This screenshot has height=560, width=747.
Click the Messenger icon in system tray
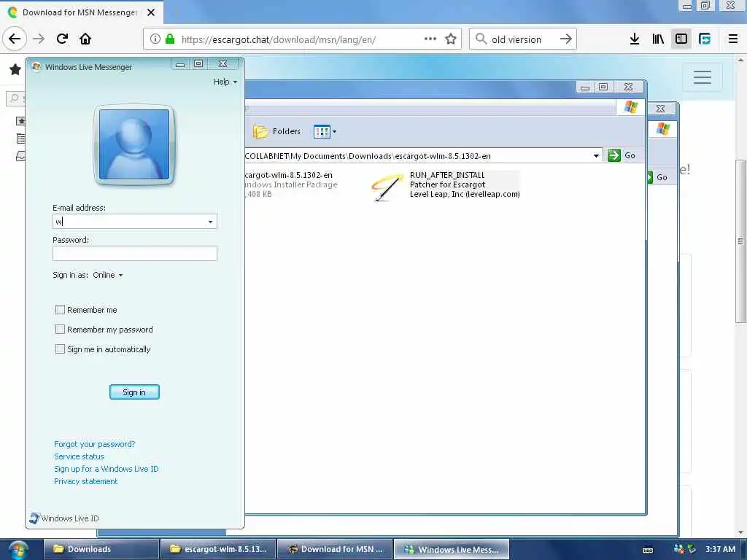click(679, 549)
